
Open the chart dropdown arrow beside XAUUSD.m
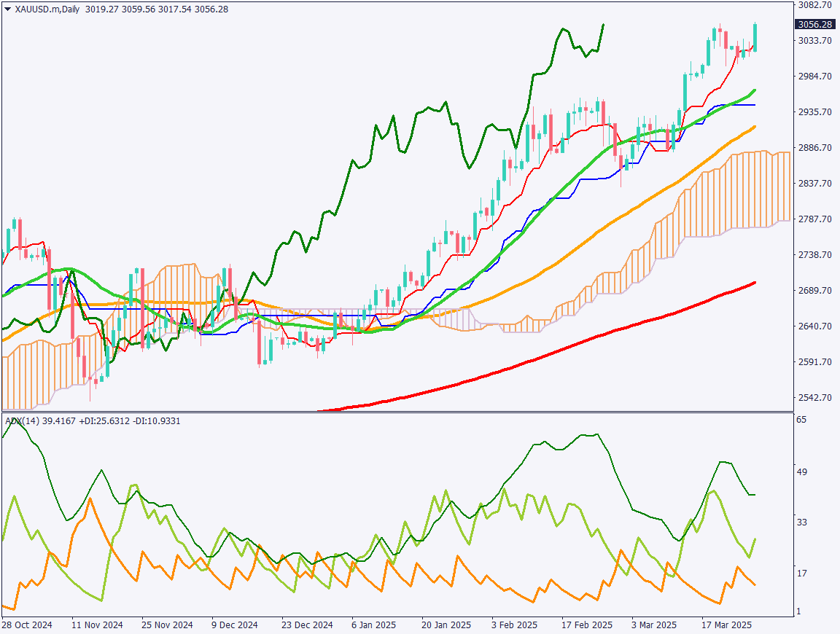7,9
